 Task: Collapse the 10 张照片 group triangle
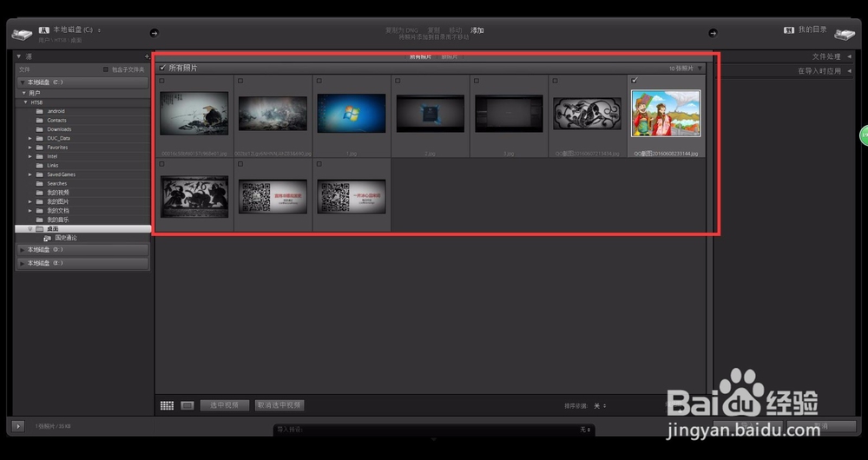pyautogui.click(x=700, y=68)
